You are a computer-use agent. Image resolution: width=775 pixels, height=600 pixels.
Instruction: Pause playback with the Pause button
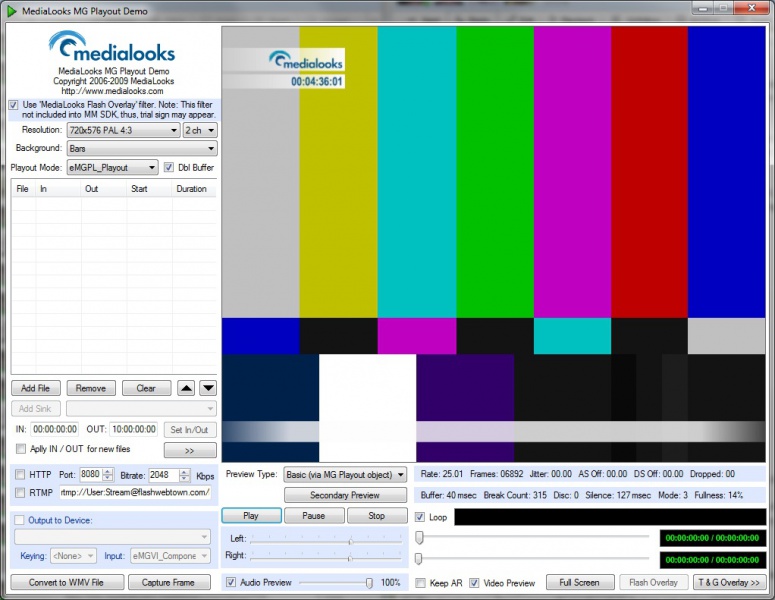313,515
